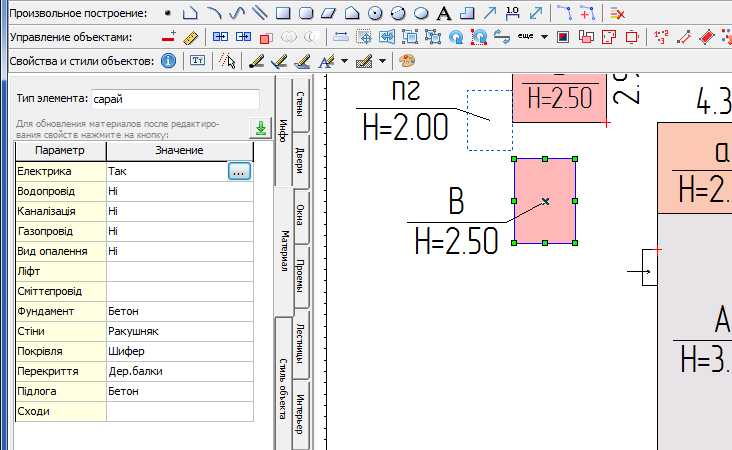
Task: Switch to the Стены tab
Action: 300,104
